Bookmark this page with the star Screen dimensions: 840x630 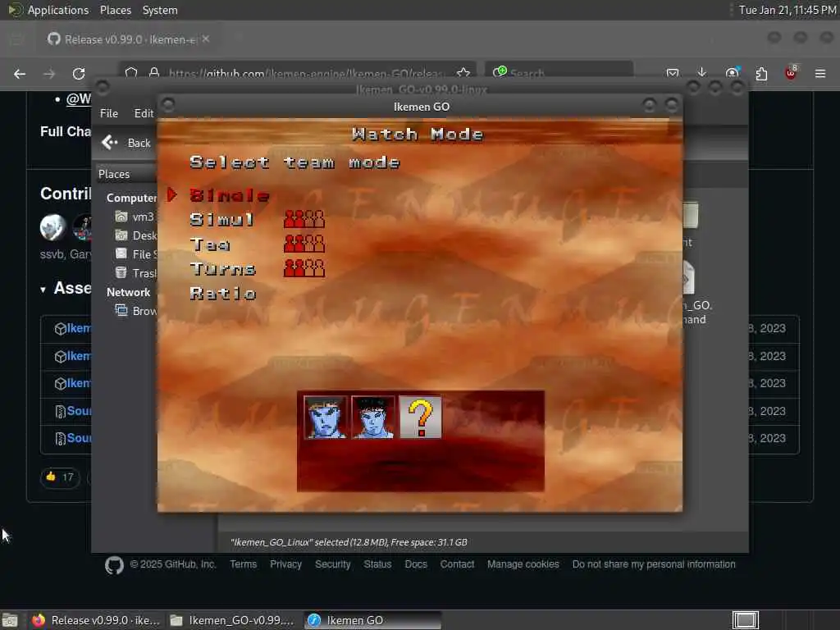click(x=463, y=72)
